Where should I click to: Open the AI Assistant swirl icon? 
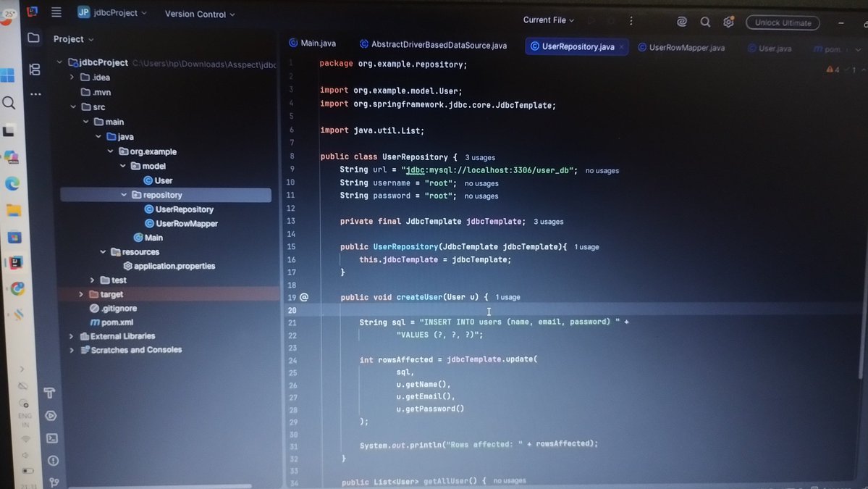(x=682, y=22)
